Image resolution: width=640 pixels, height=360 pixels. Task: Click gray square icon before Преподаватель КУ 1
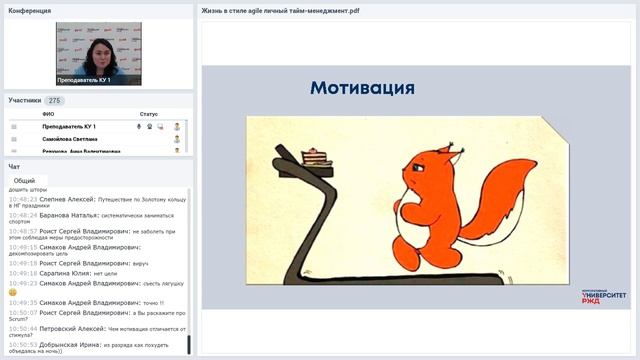click(14, 127)
